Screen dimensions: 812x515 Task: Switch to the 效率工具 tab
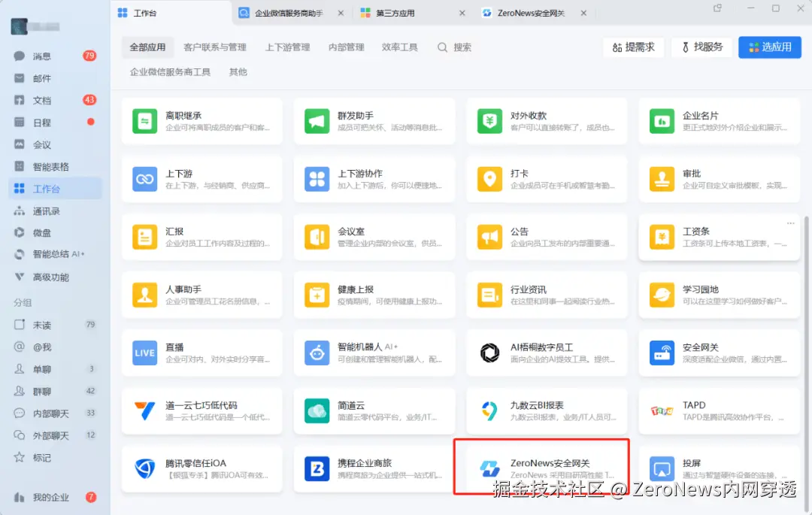(400, 47)
